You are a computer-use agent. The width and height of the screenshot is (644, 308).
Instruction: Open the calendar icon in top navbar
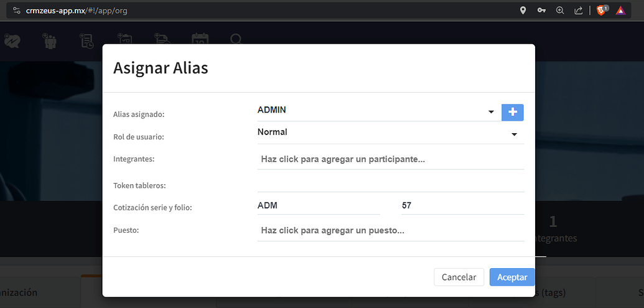[x=200, y=41]
